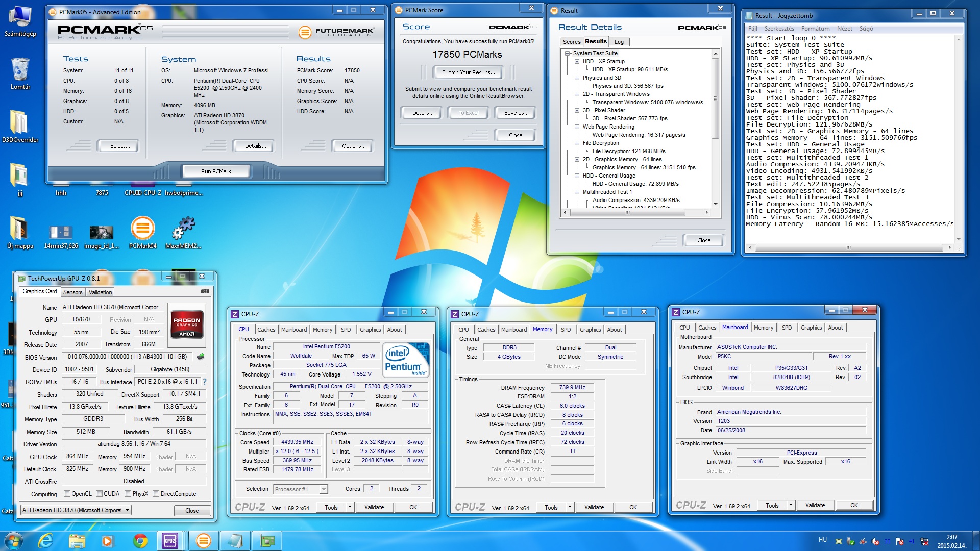Open Processor #1 selection dropdown
Image resolution: width=980 pixels, height=551 pixels.
[300, 489]
